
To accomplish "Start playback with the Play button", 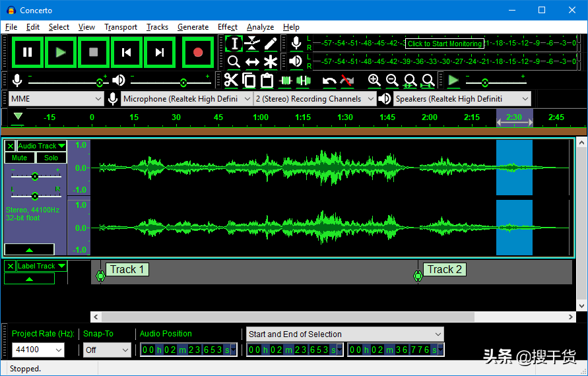I will (x=60, y=52).
